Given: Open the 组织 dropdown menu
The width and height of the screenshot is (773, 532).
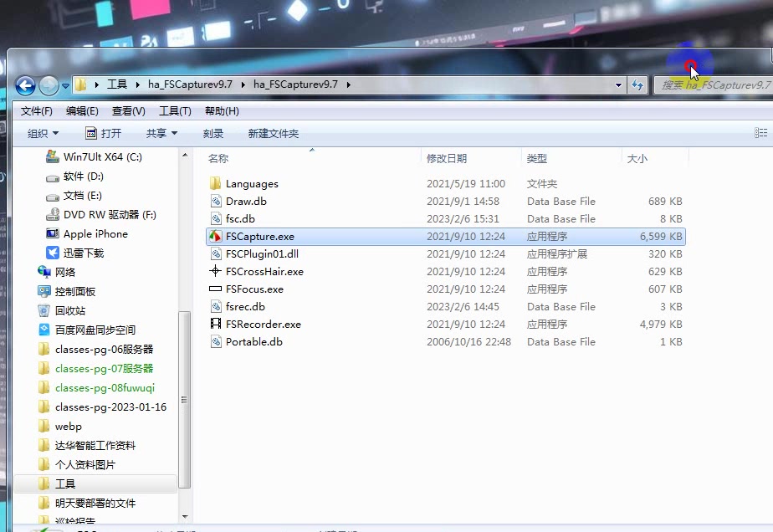Looking at the screenshot, I should (43, 134).
